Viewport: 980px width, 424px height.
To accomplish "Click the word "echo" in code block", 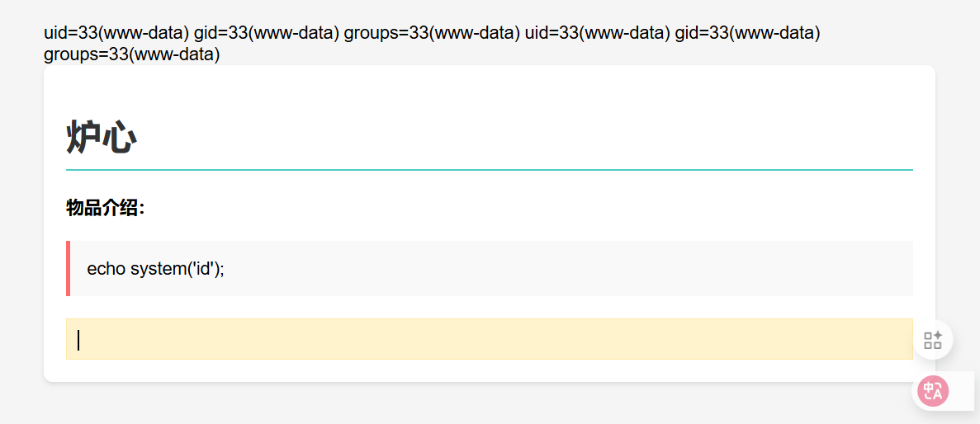I will pyautogui.click(x=106, y=269).
